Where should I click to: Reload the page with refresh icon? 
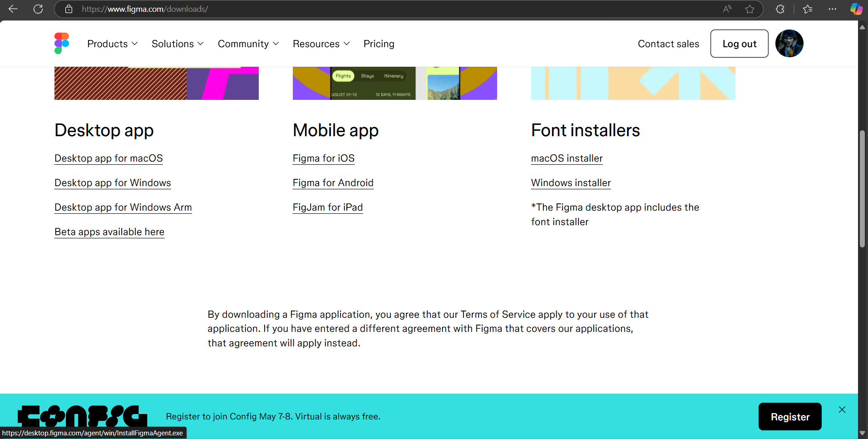[38, 9]
